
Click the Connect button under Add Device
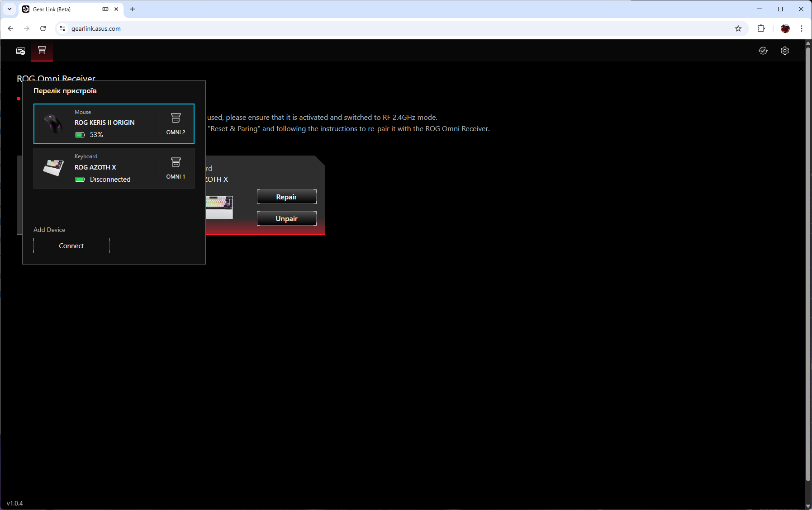point(71,246)
